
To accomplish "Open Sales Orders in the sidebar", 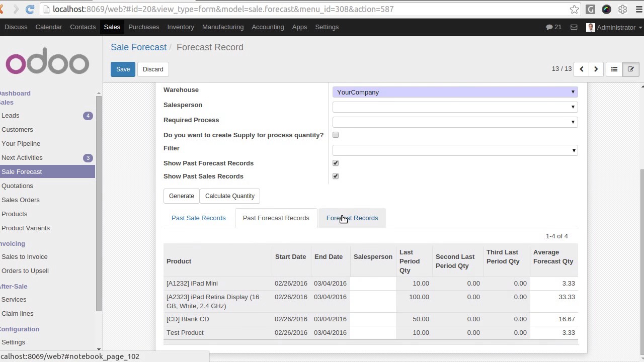I will pyautogui.click(x=20, y=200).
